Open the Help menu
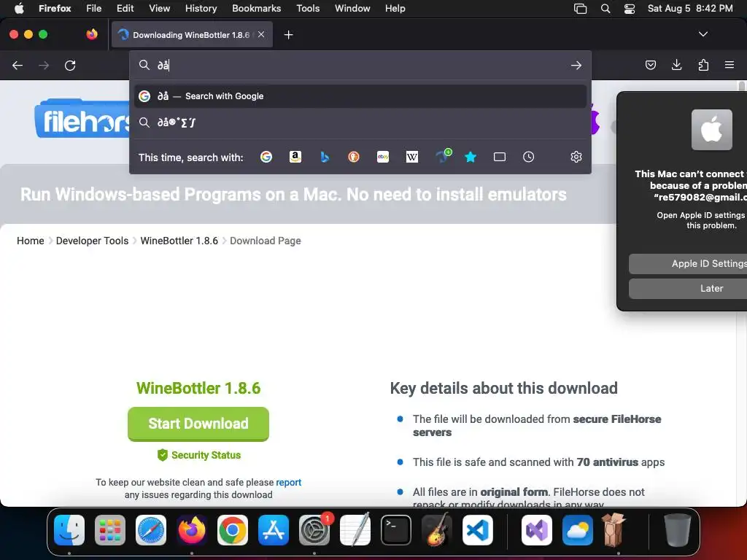The height and width of the screenshot is (560, 747). 395,8
